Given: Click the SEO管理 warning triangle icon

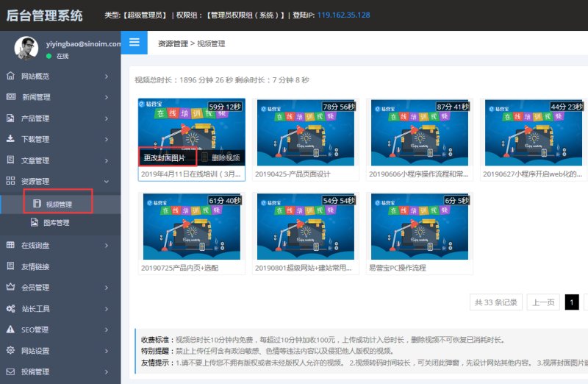Looking at the screenshot, I should (10, 330).
